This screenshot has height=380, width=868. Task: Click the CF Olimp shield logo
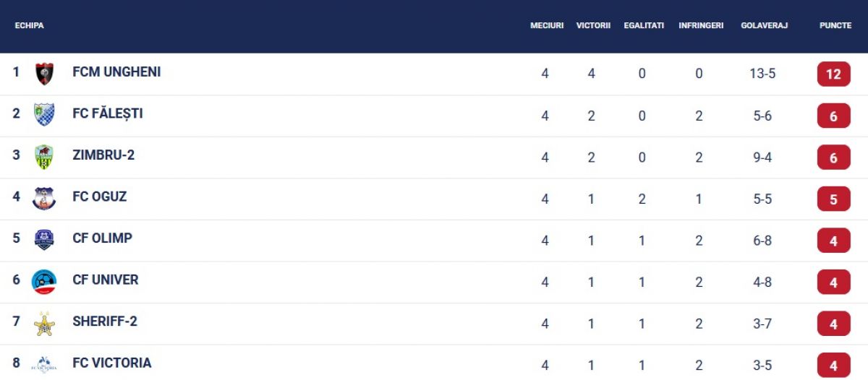tap(45, 240)
